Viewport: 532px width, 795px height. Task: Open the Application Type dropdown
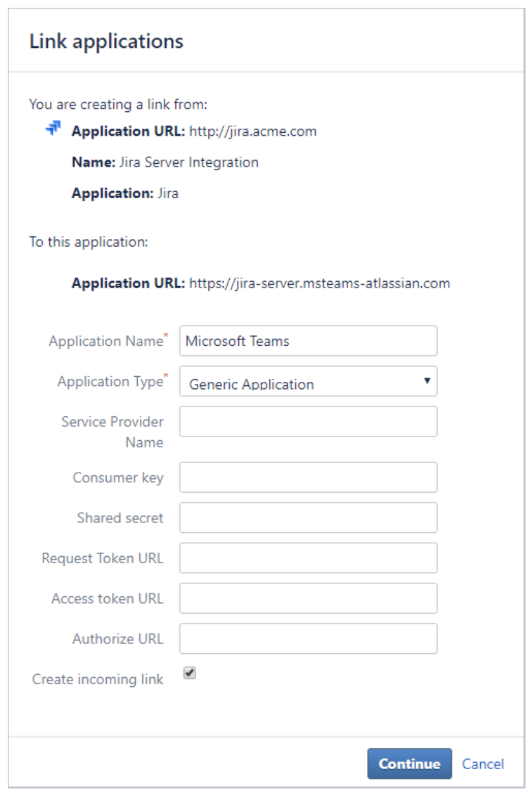point(308,382)
